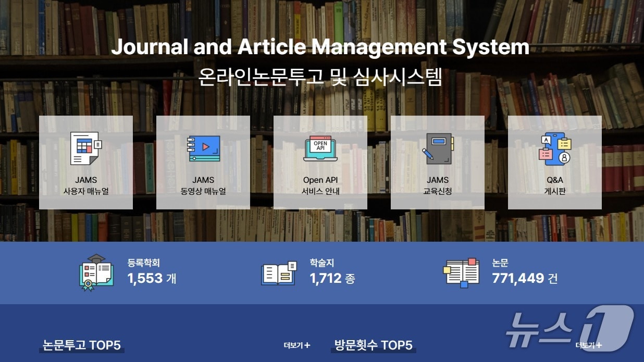Click the JAMS 동영상 매뉴얼 video icon

click(x=203, y=147)
